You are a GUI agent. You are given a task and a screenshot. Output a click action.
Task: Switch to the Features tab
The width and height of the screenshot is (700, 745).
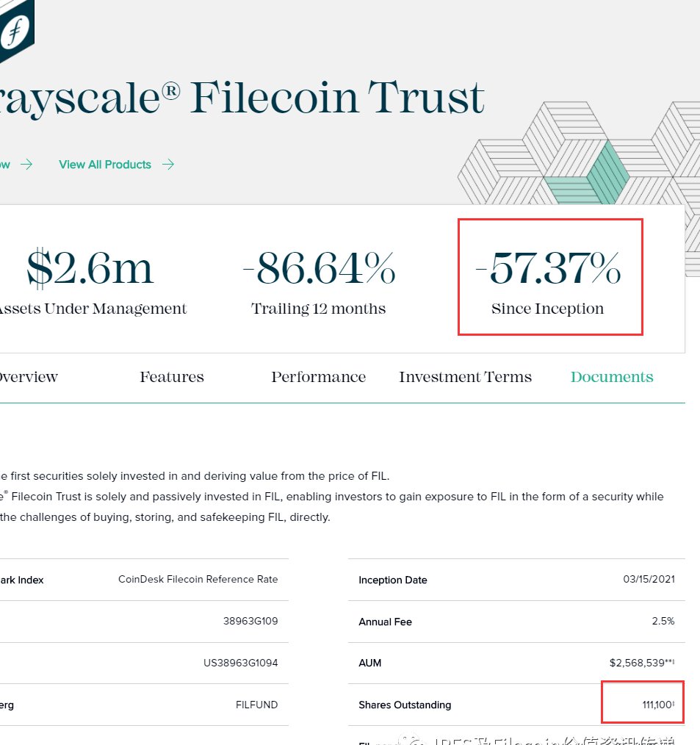[x=171, y=377]
